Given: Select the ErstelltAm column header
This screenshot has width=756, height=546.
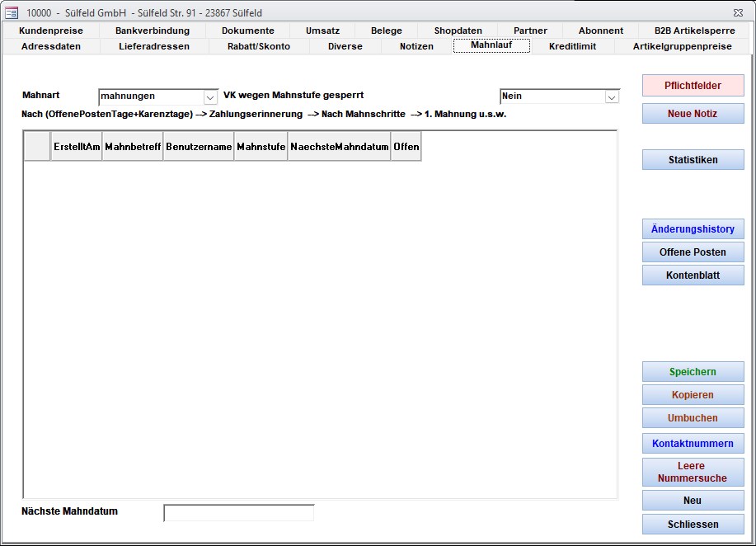Looking at the screenshot, I should 77,147.
